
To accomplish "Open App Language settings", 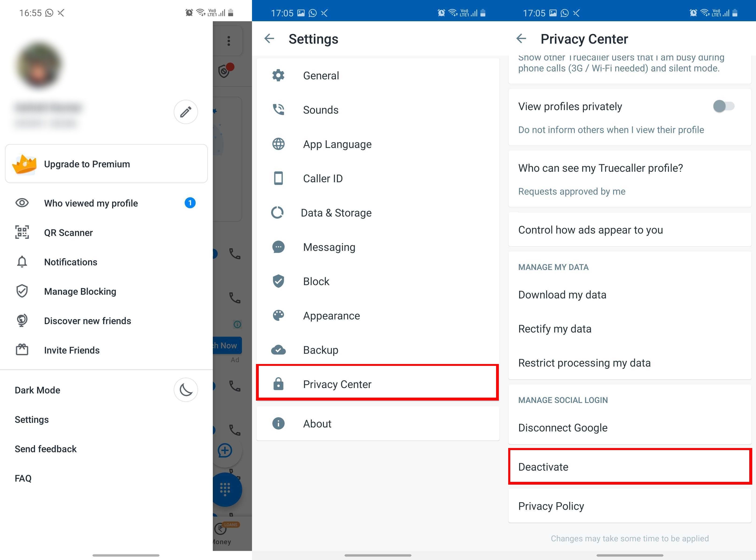I will click(x=378, y=144).
